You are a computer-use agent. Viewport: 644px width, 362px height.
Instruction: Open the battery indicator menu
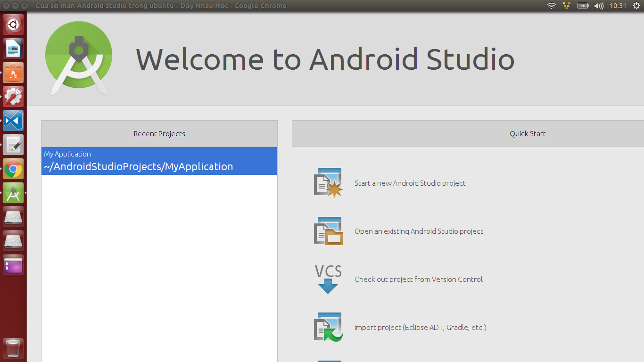click(583, 6)
